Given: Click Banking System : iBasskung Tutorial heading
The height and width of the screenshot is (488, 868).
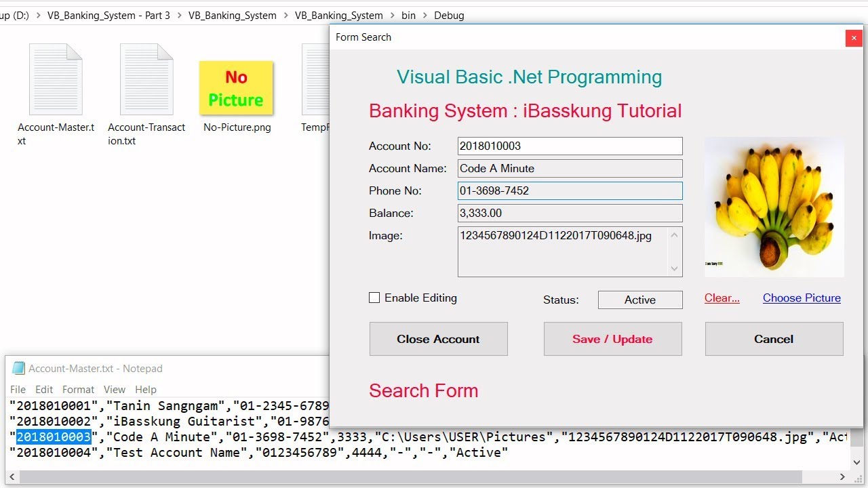Looking at the screenshot, I should point(526,110).
